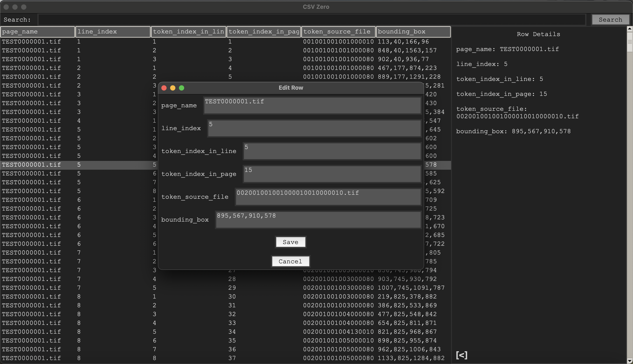
Task: Sort by token_index_in_page column header
Action: click(x=264, y=31)
